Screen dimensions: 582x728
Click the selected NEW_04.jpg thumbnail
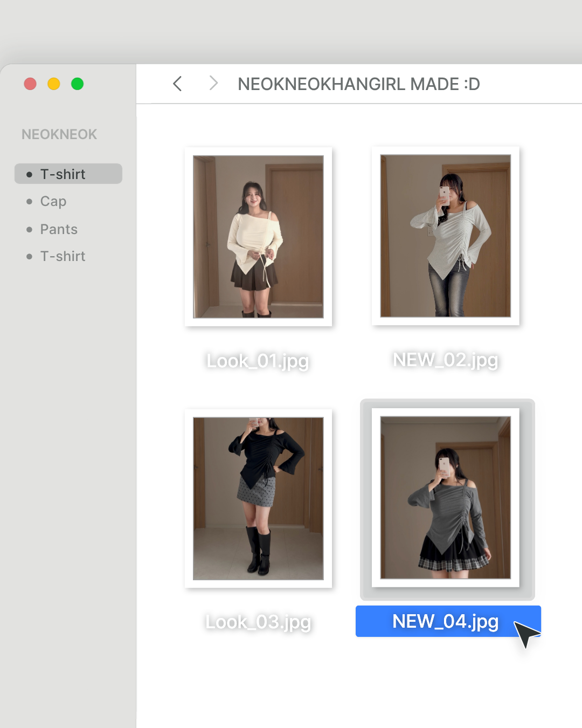click(445, 497)
